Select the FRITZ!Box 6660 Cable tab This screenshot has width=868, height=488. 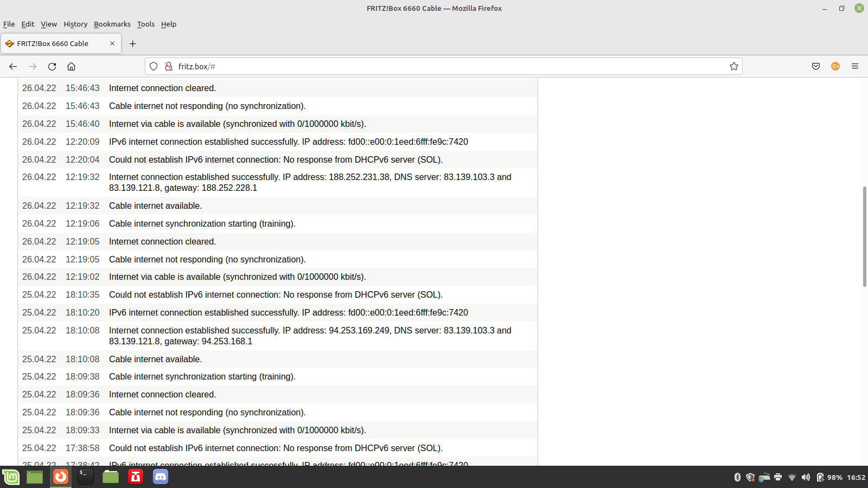tap(61, 43)
